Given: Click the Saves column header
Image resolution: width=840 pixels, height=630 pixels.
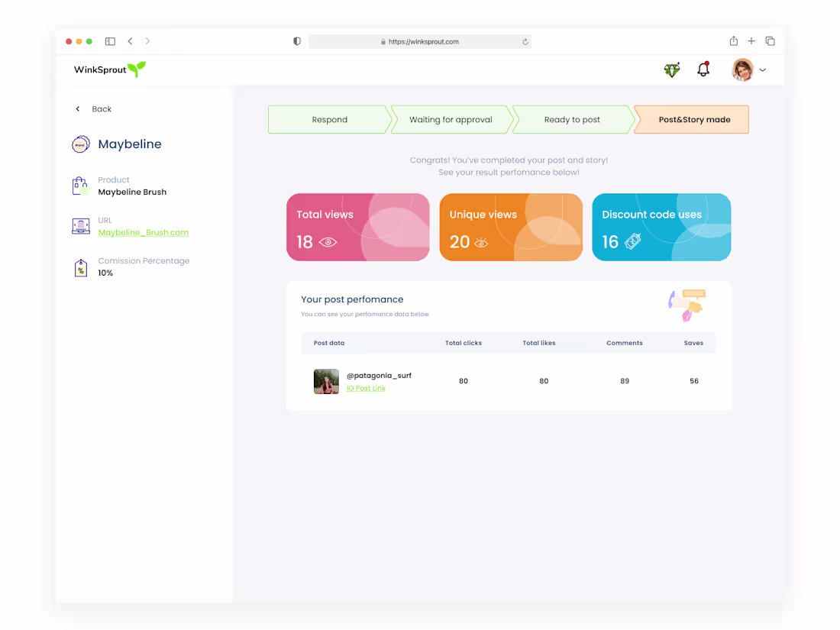Looking at the screenshot, I should pyautogui.click(x=693, y=343).
